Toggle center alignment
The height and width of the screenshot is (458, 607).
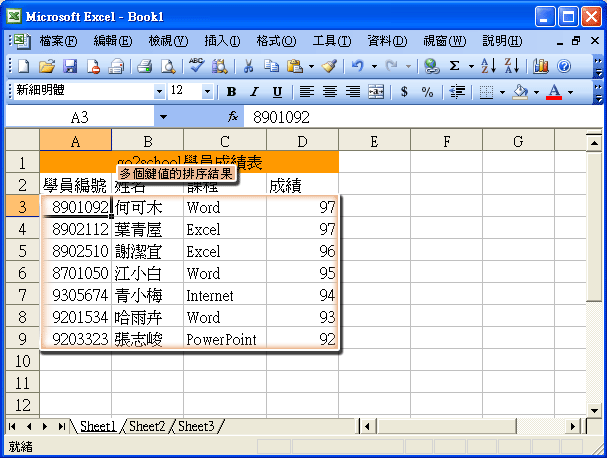pyautogui.click(x=330, y=92)
